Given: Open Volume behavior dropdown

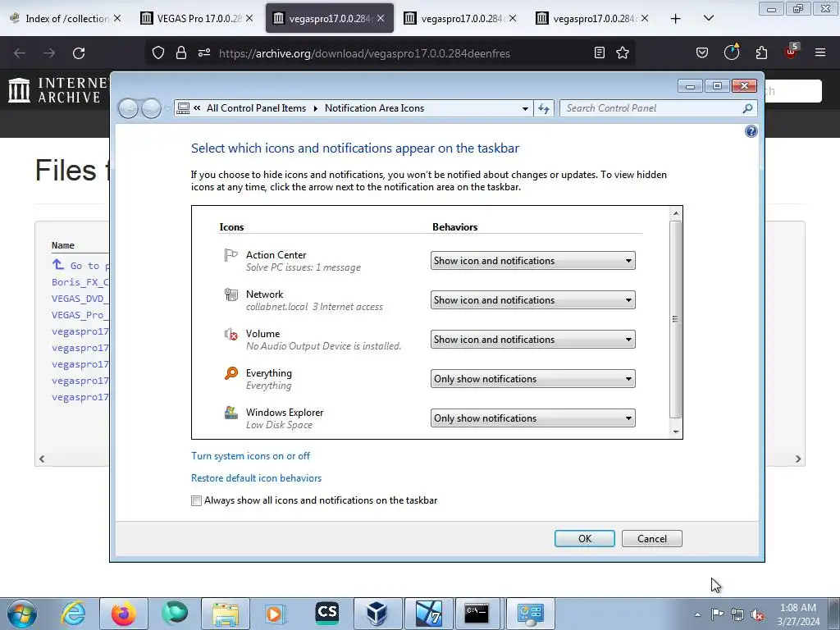Looking at the screenshot, I should [532, 340].
